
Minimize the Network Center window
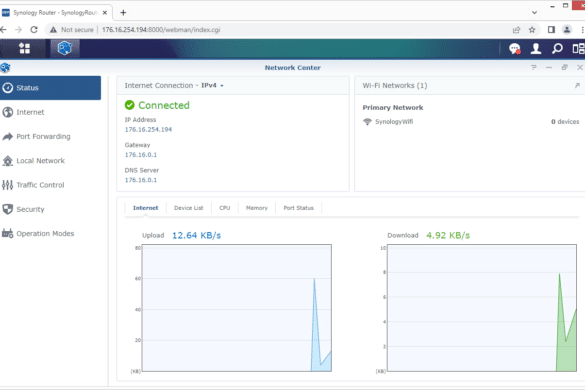(x=549, y=68)
